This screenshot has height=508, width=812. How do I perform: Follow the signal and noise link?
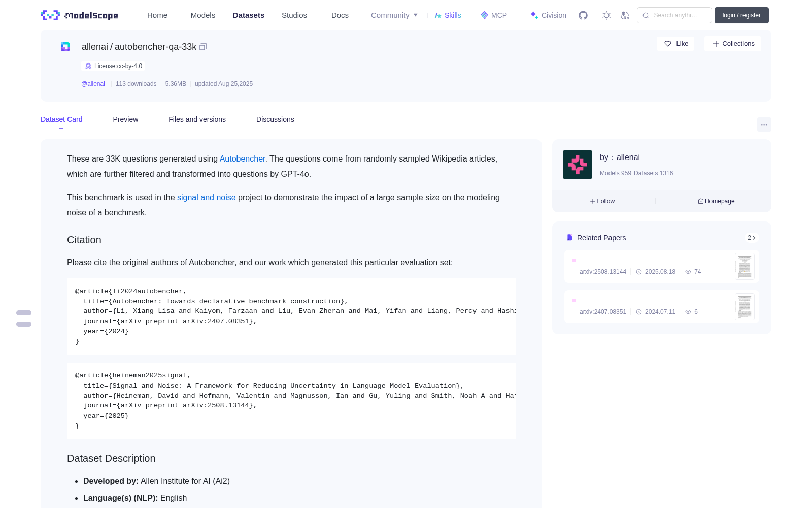pos(207,197)
